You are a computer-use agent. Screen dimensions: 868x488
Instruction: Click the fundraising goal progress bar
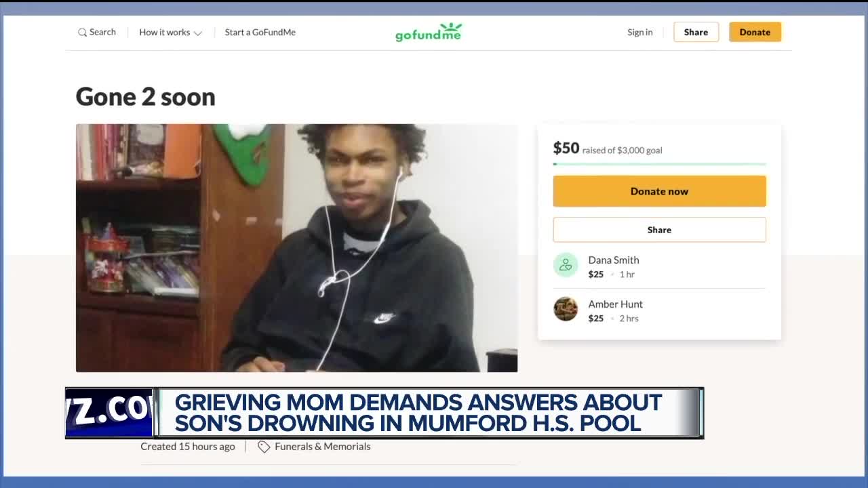pyautogui.click(x=659, y=164)
